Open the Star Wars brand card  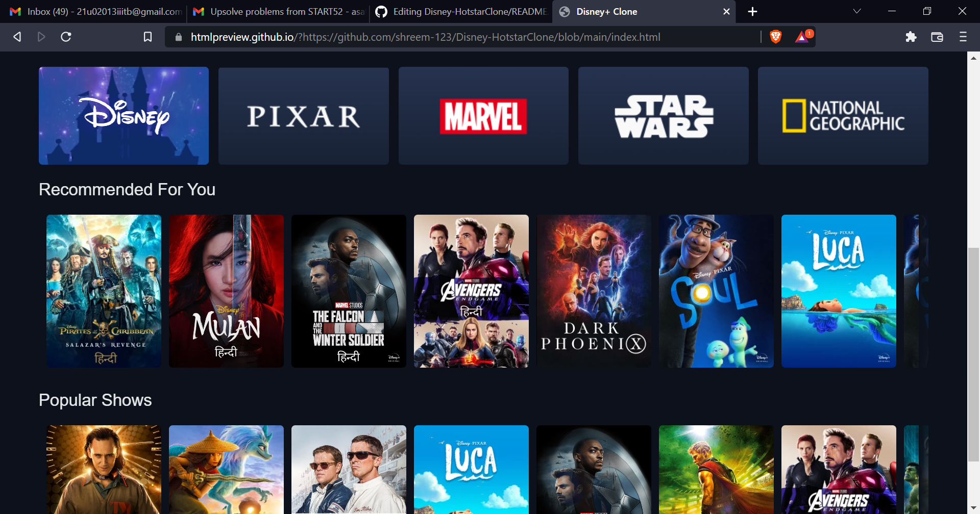663,116
